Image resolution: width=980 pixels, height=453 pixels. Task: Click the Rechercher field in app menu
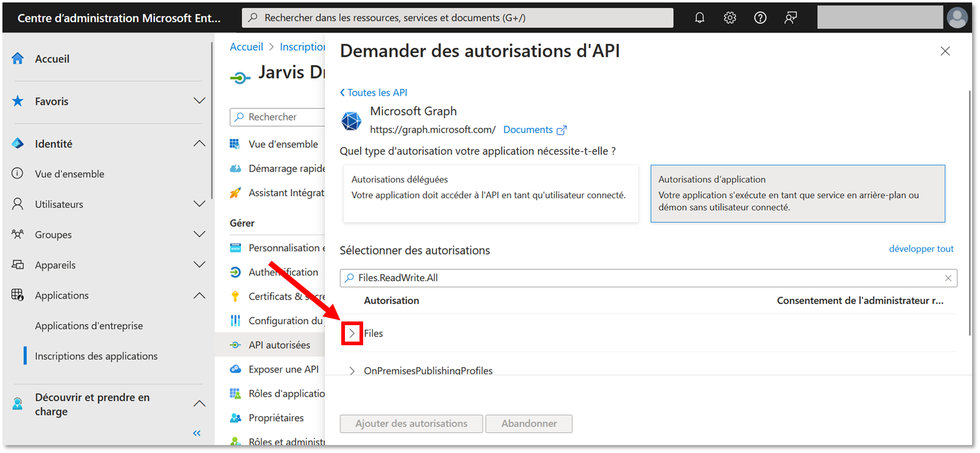click(277, 117)
